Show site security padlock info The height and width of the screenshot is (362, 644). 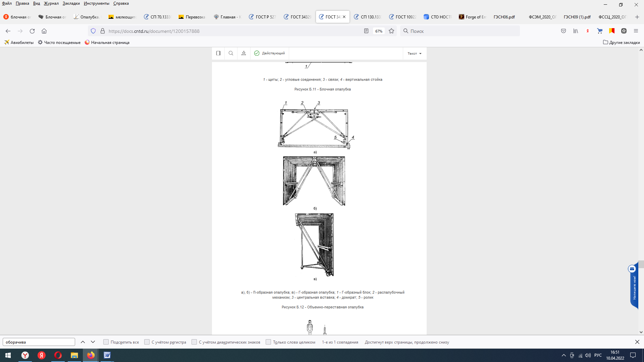pyautogui.click(x=103, y=31)
